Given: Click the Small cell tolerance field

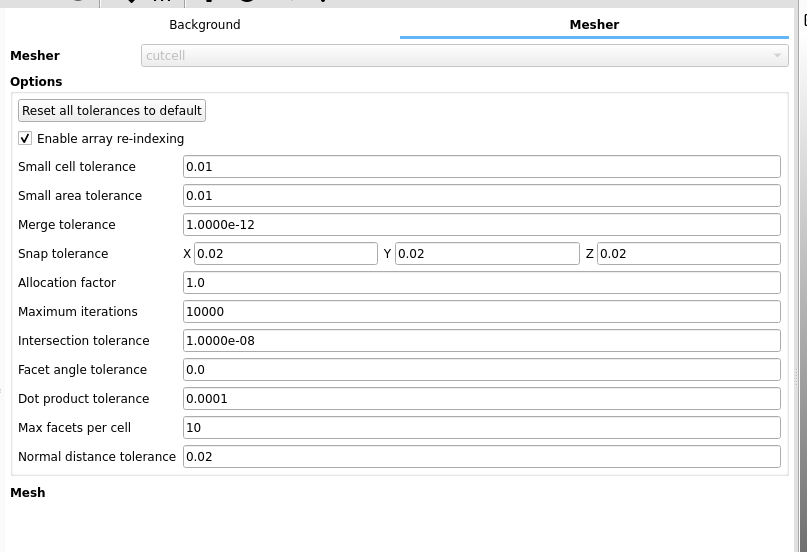Looking at the screenshot, I should point(481,167).
